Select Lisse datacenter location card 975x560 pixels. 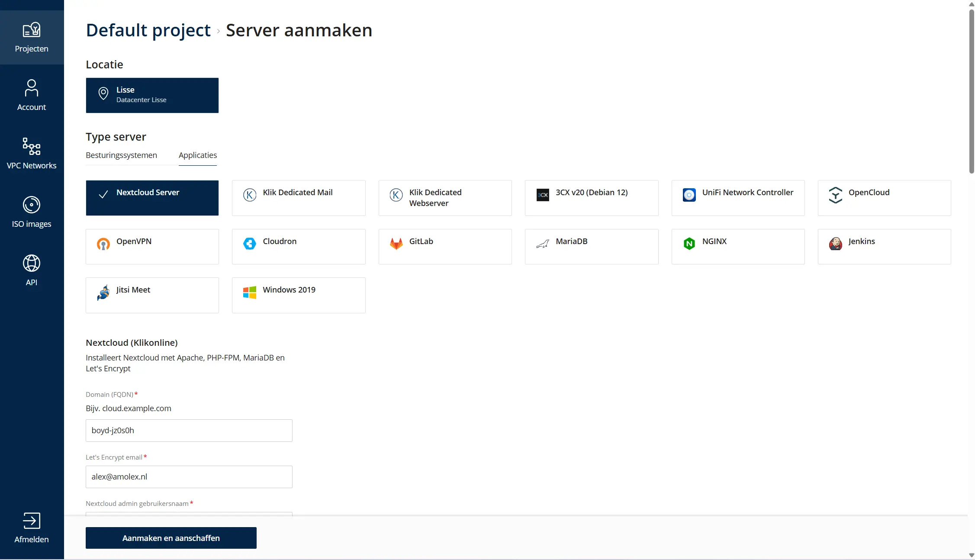(152, 95)
